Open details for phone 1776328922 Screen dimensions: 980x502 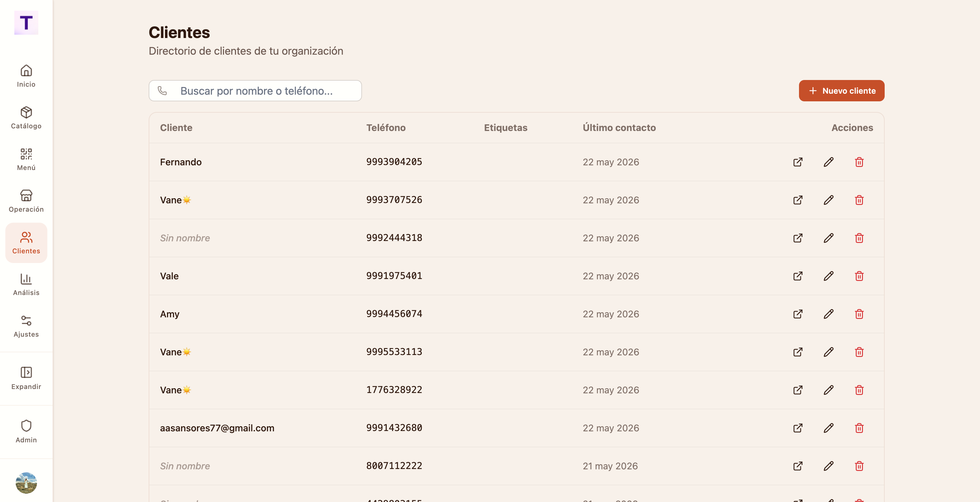coord(798,390)
